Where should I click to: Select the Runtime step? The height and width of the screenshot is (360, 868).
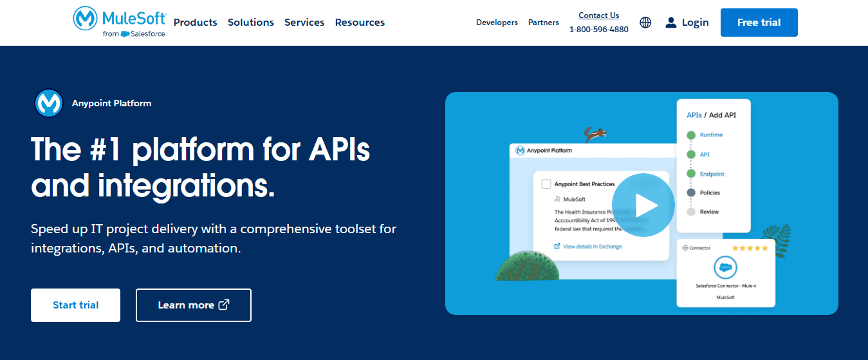coord(711,135)
